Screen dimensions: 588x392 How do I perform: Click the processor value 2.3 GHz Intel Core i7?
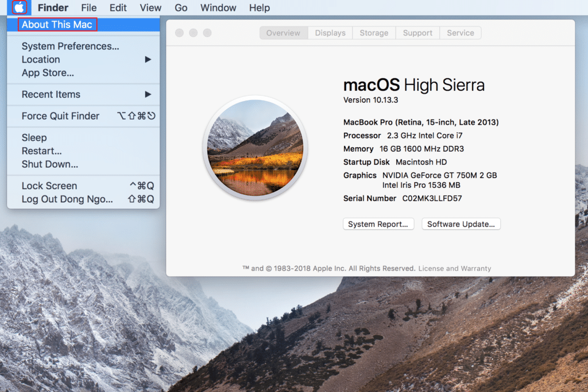pyautogui.click(x=425, y=136)
